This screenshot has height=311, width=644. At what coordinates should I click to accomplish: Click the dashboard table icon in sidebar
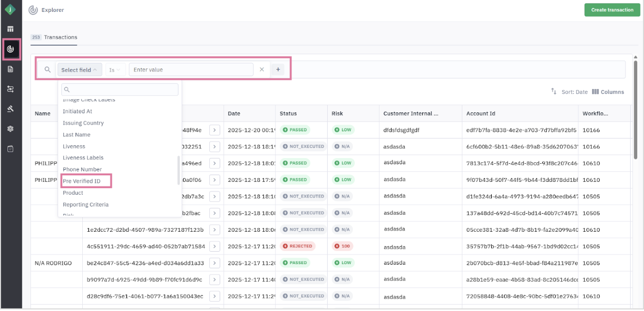pyautogui.click(x=10, y=29)
